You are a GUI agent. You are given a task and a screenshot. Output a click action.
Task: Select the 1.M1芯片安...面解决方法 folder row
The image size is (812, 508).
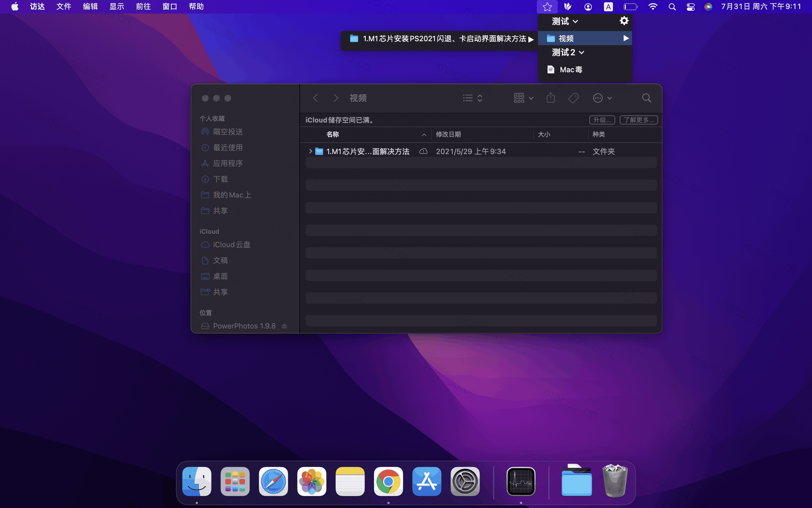tap(481, 151)
